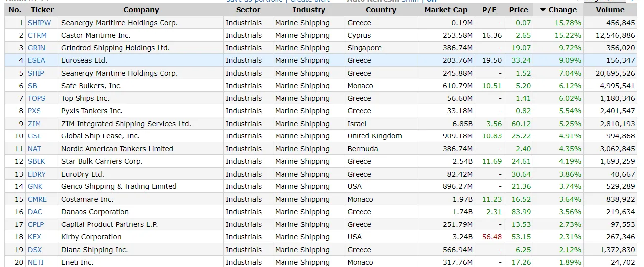Image resolution: width=644 pixels, height=267 pixels.
Task: Click the 15.78% change value
Action: (568, 23)
